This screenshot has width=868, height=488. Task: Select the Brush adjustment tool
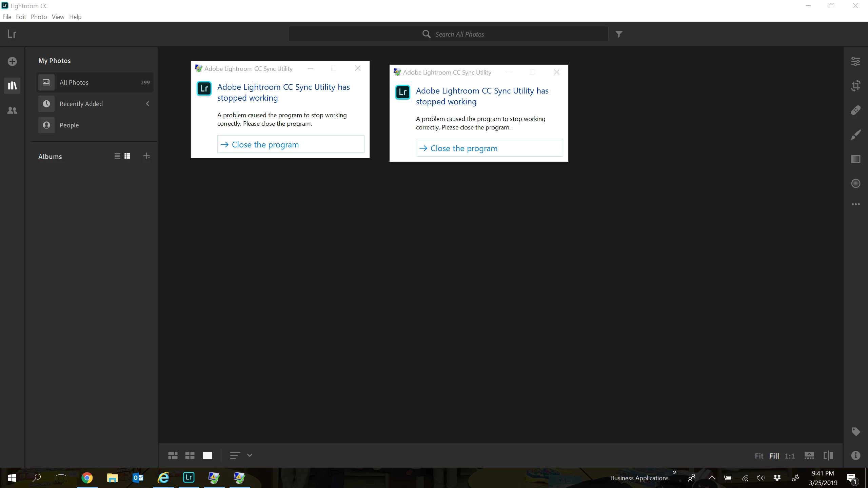click(x=855, y=135)
